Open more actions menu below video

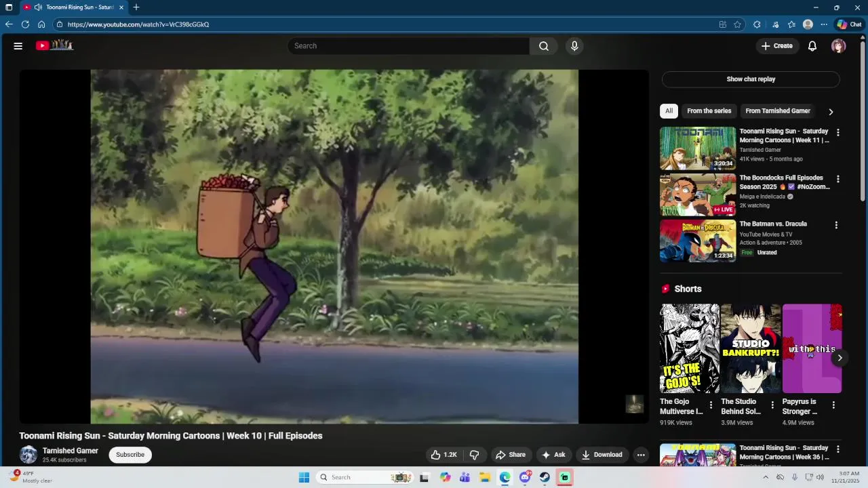pos(641,455)
